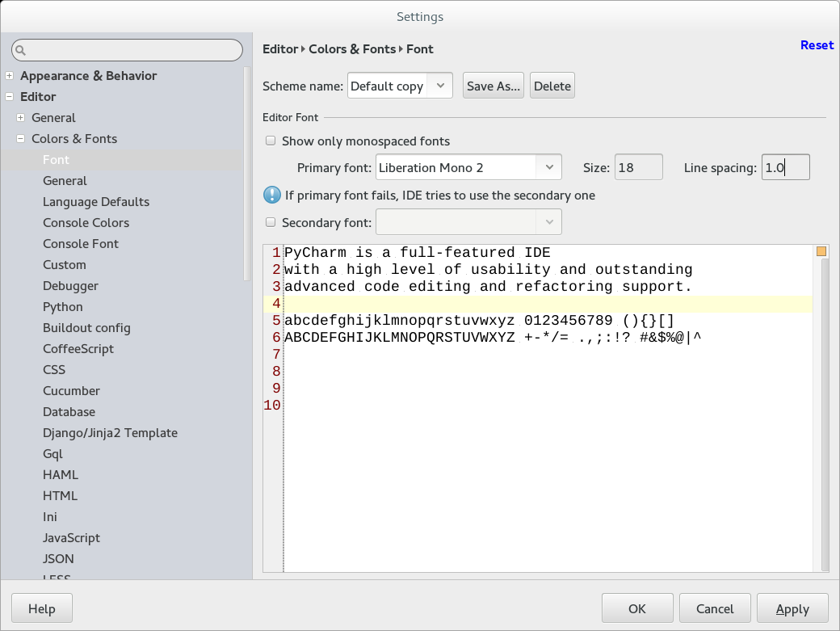The width and height of the screenshot is (840, 631).
Task: Click the orange warning indicator square
Action: click(821, 251)
